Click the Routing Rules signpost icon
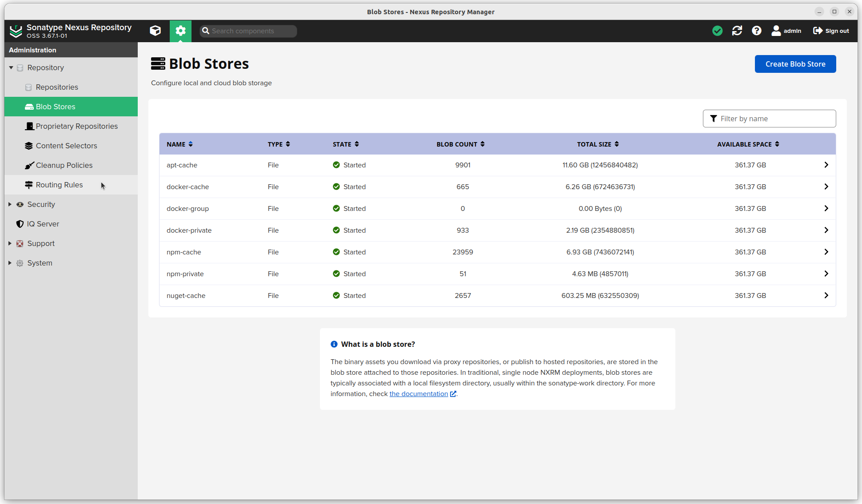The height and width of the screenshot is (504, 862). pos(29,185)
